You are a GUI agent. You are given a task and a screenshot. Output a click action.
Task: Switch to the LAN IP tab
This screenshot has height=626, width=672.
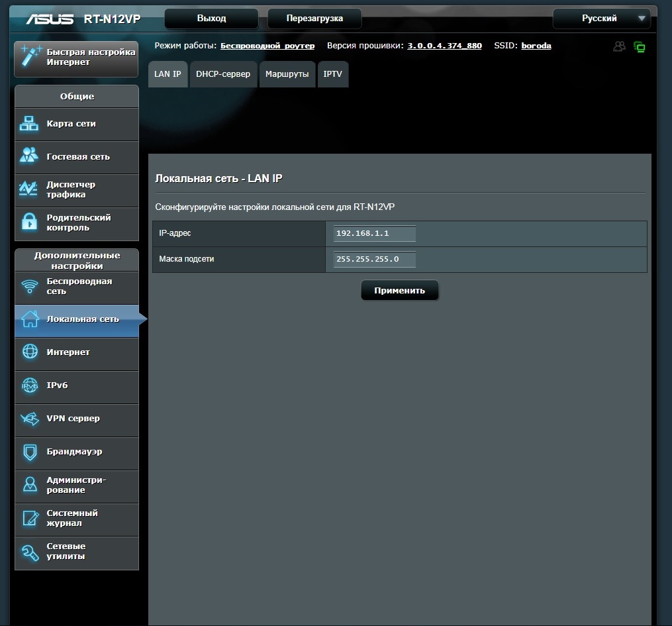point(168,74)
